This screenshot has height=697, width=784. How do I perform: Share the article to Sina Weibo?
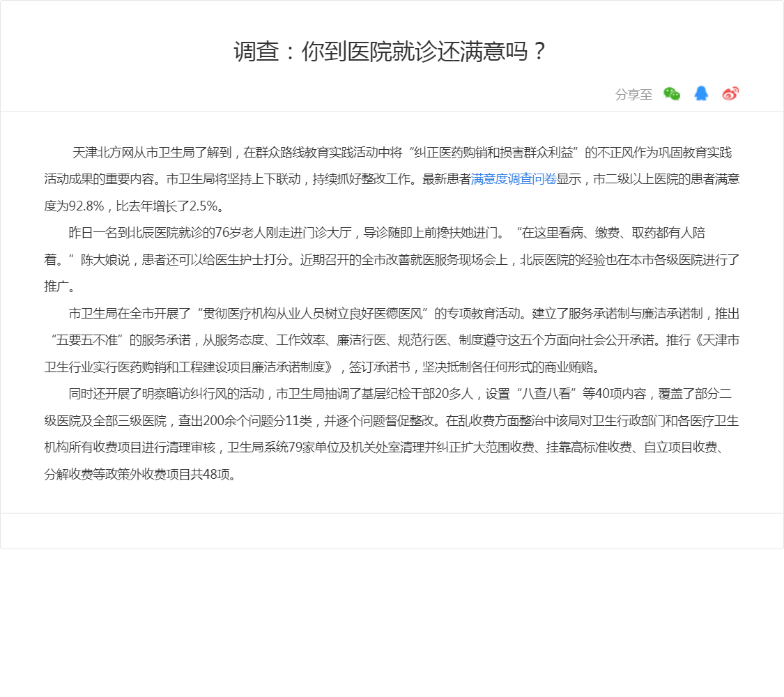[x=730, y=93]
